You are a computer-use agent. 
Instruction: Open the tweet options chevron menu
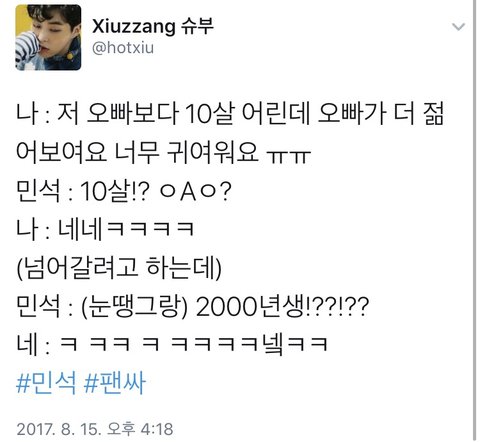[x=458, y=26]
